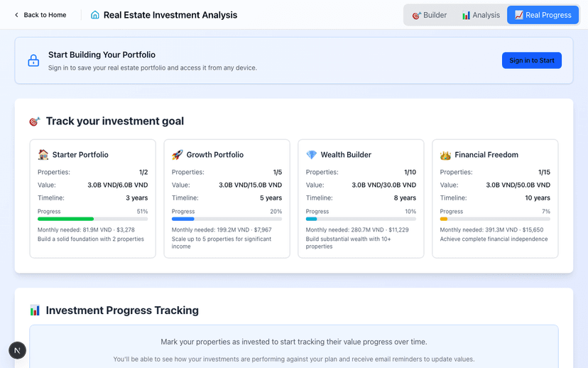Select the Financial Freedom card title
Screen dimensions: 588x368
[486, 155]
